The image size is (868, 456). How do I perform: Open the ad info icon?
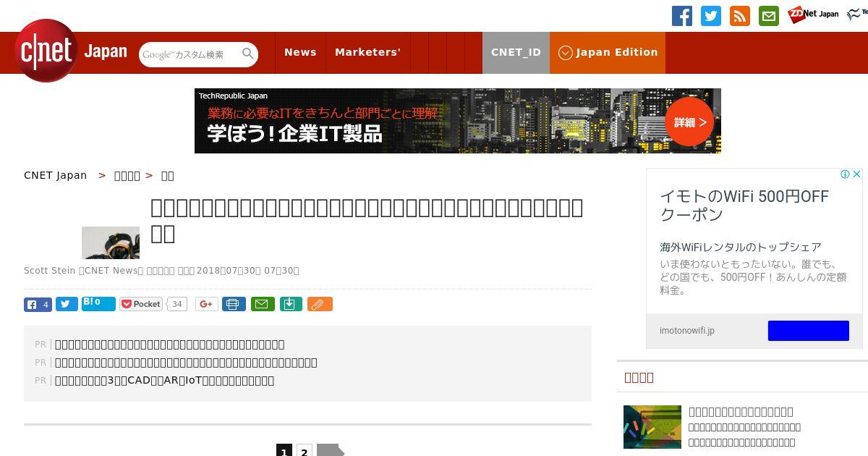tap(844, 174)
